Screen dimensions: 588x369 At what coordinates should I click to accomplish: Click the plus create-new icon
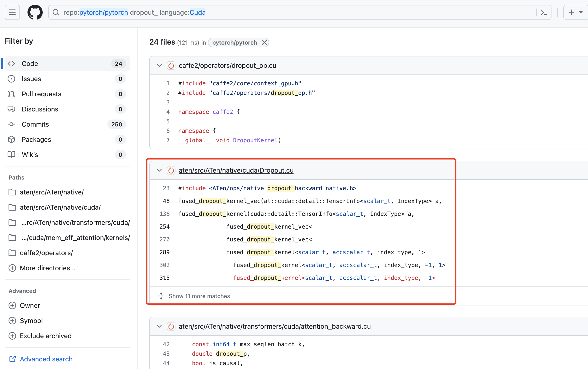(571, 12)
